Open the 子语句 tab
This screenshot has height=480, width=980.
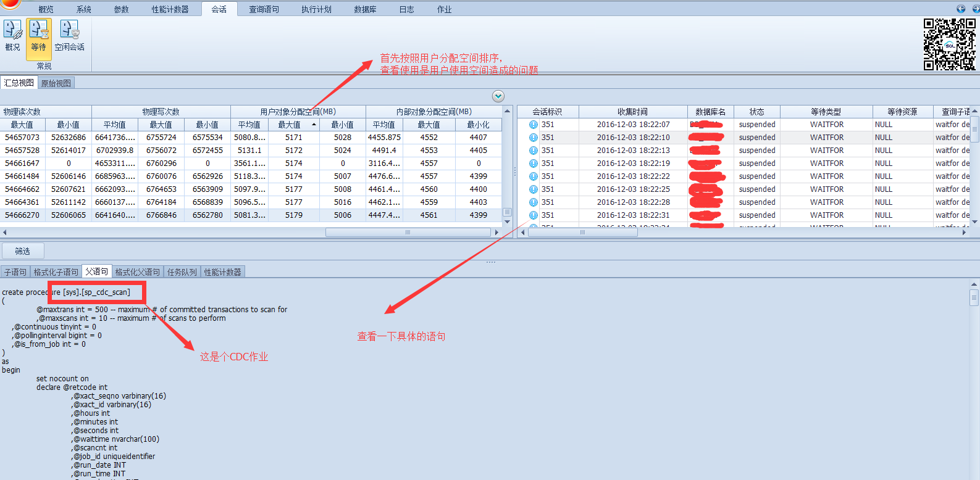pos(15,272)
